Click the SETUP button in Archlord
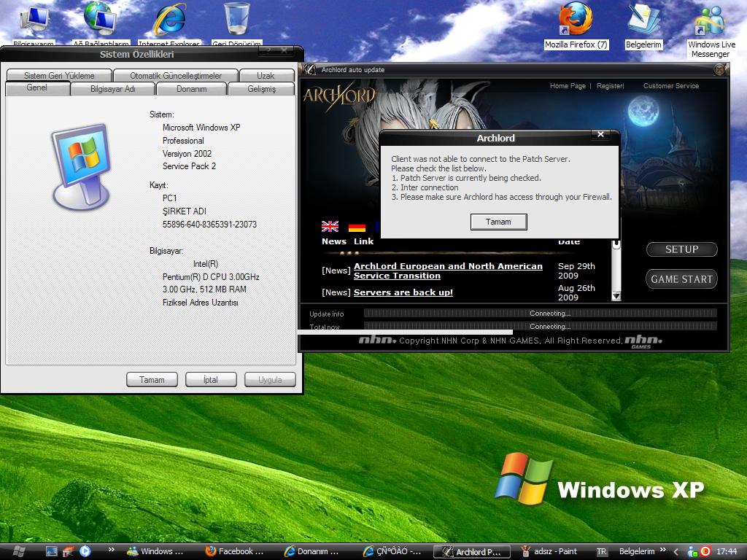Viewport: 747px width, 560px height. [x=682, y=249]
